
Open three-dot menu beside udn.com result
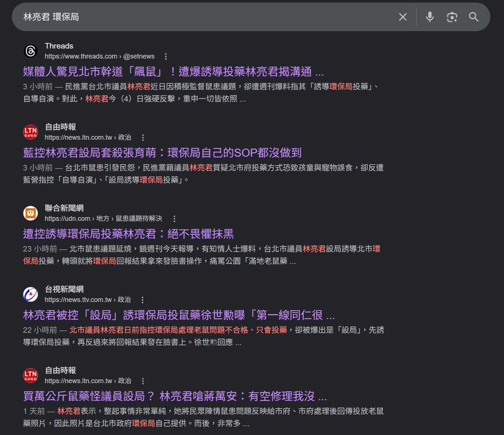pos(174,219)
